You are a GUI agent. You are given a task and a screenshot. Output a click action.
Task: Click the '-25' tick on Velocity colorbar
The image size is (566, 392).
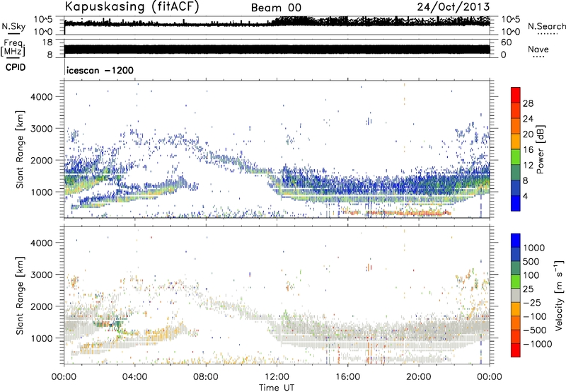pos(531,302)
